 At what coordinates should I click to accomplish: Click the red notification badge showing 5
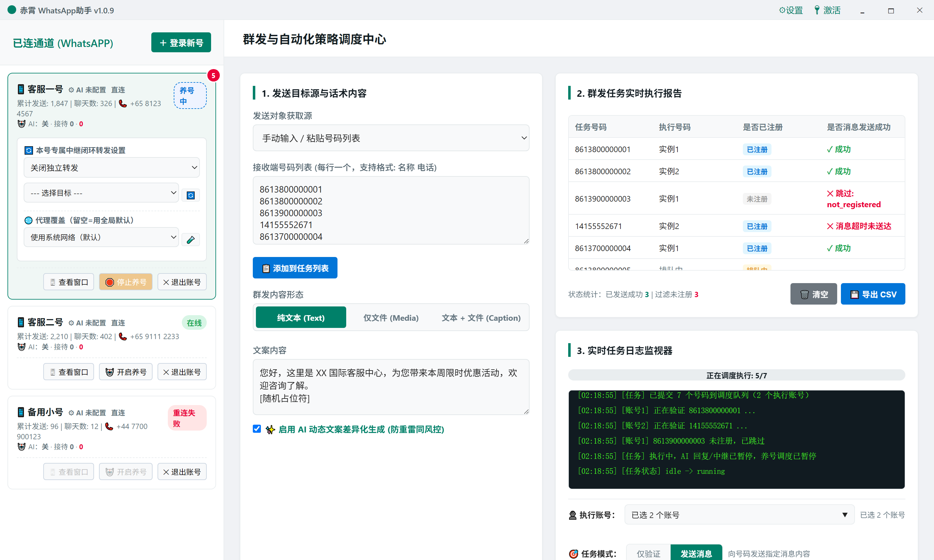coord(213,76)
